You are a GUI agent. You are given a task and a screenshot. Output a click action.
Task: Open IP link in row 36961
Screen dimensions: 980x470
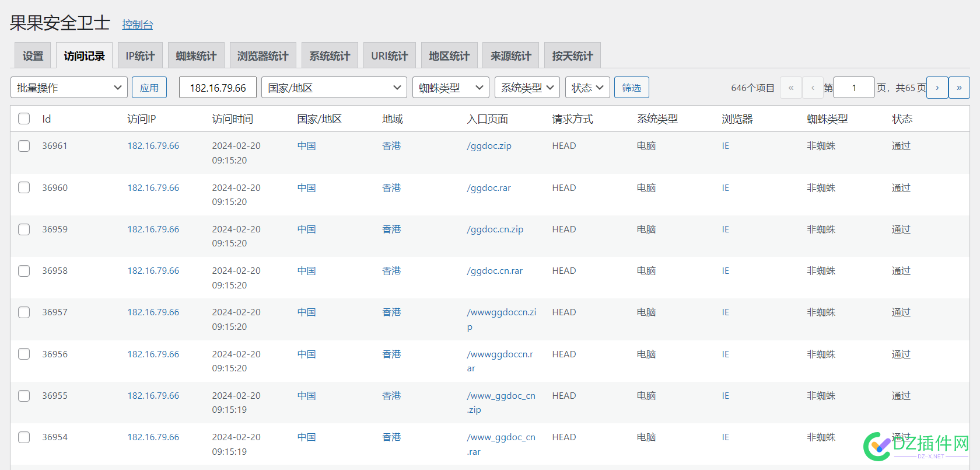pos(153,146)
